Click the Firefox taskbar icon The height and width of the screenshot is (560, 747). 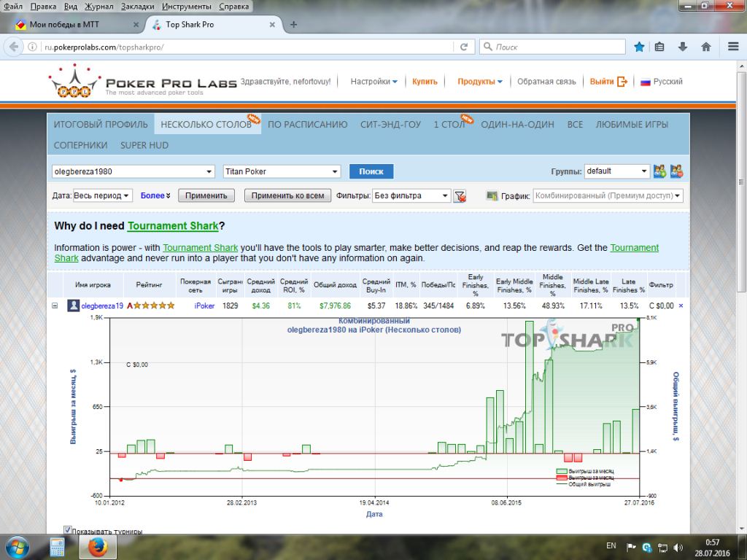pyautogui.click(x=98, y=547)
